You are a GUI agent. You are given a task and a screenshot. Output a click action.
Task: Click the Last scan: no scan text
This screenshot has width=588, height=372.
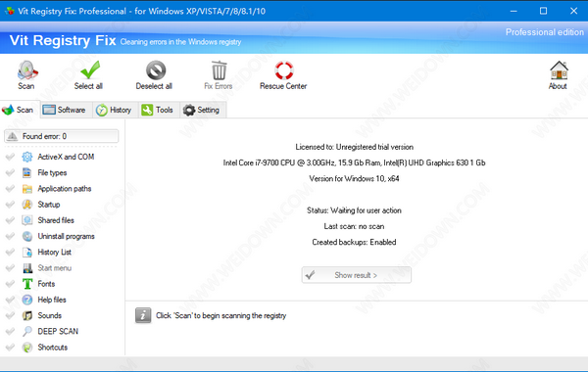pos(354,226)
